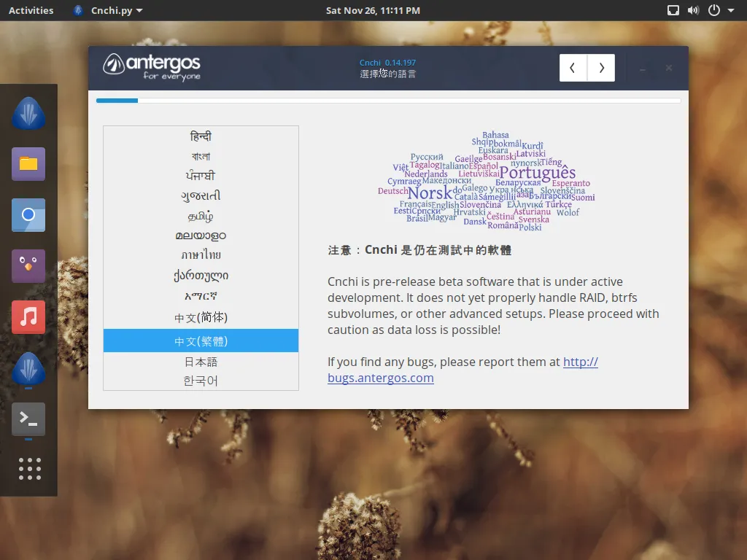Select தமிழ் language in the list
Screen dimensions: 747x560
pos(201,216)
